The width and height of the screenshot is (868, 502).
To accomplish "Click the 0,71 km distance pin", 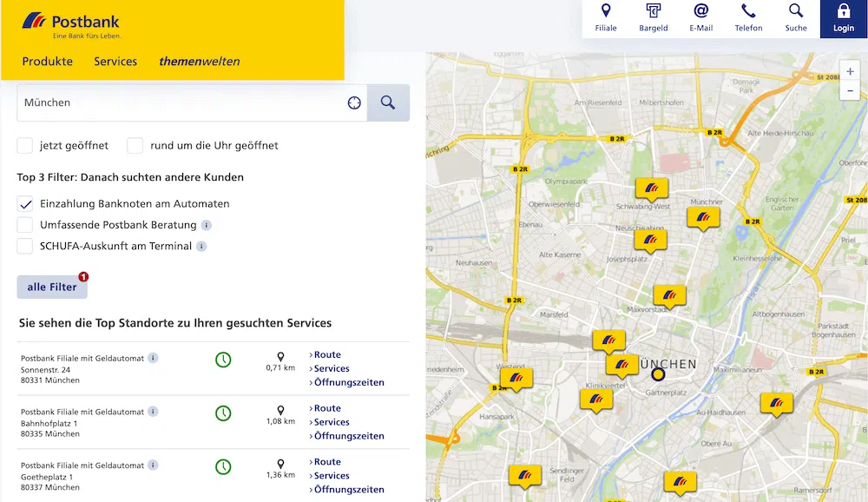I will click(x=280, y=357).
